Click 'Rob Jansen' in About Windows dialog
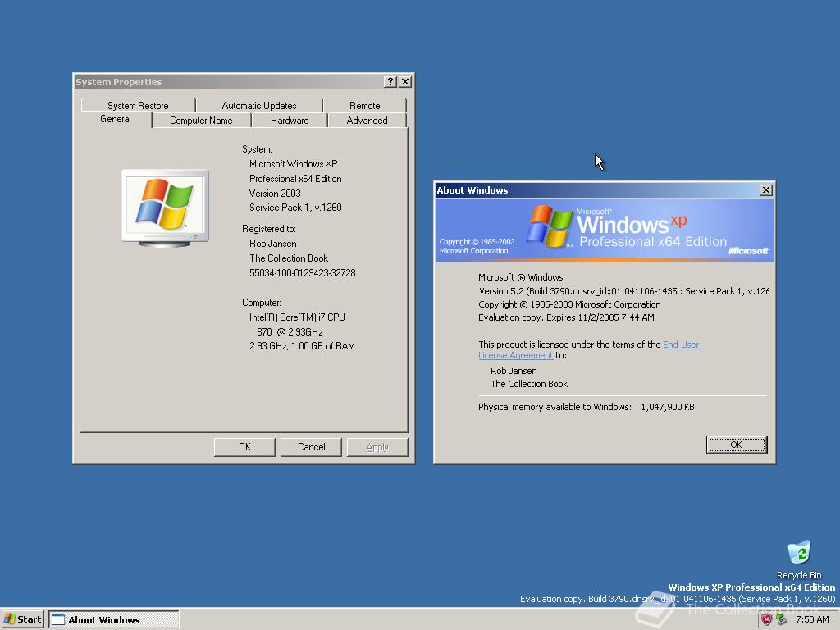The width and height of the screenshot is (840, 630). pyautogui.click(x=514, y=371)
